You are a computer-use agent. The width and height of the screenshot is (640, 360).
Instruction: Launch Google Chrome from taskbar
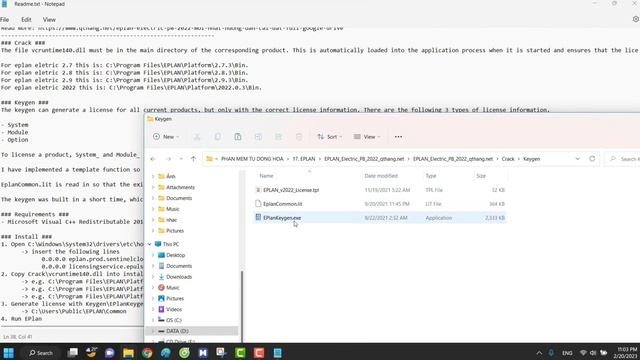[x=147, y=353]
